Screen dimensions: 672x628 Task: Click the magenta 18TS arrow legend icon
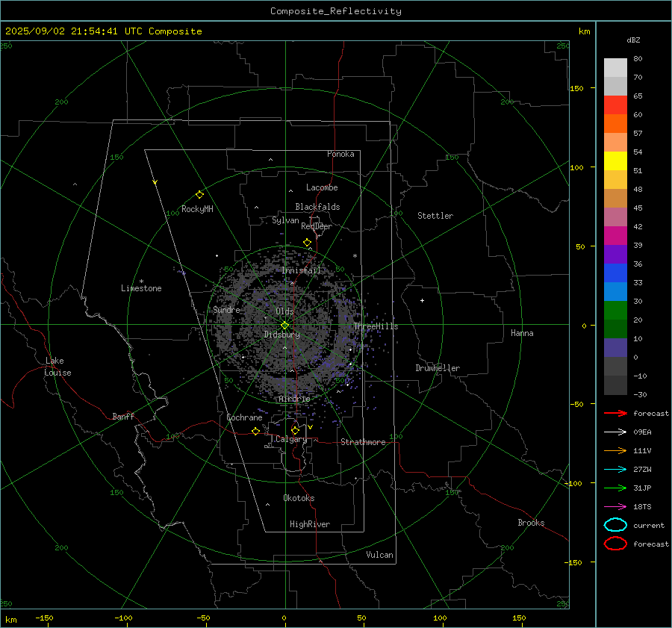(615, 507)
